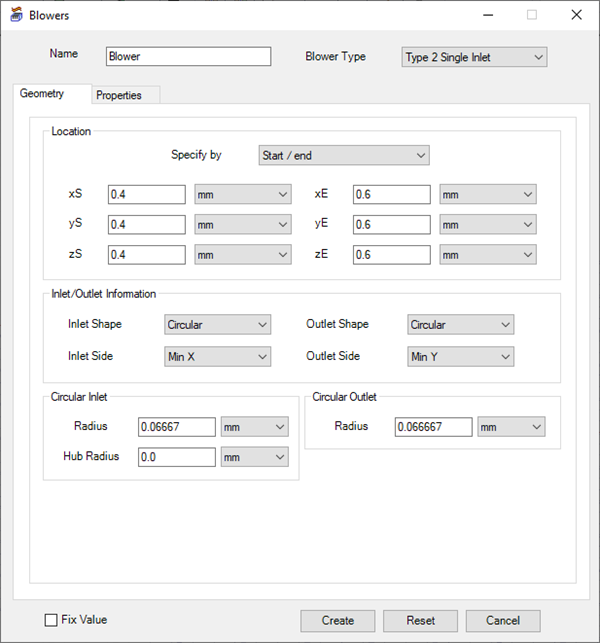
Task: Click the Blowers app icon in title bar
Action: (15, 16)
